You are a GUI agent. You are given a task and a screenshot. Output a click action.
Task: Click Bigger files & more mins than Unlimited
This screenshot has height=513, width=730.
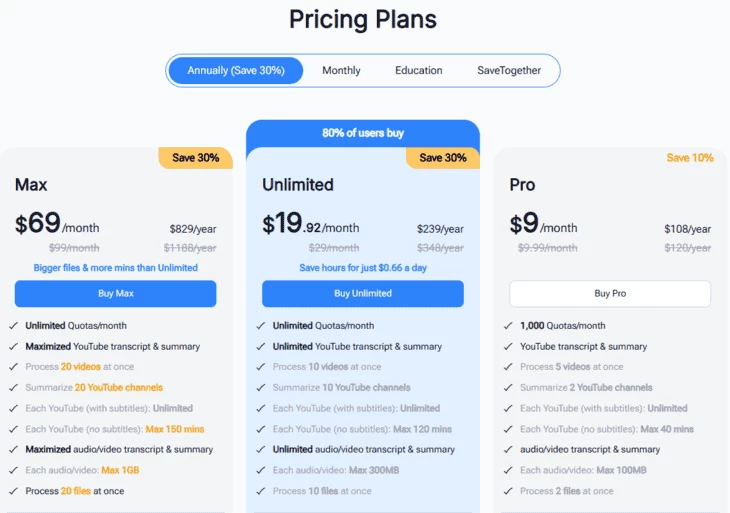(115, 268)
